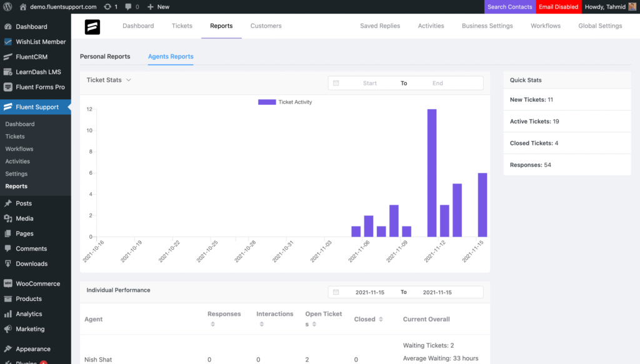The width and height of the screenshot is (640, 364).
Task: Open the Reports top tab
Action: pyautogui.click(x=221, y=26)
